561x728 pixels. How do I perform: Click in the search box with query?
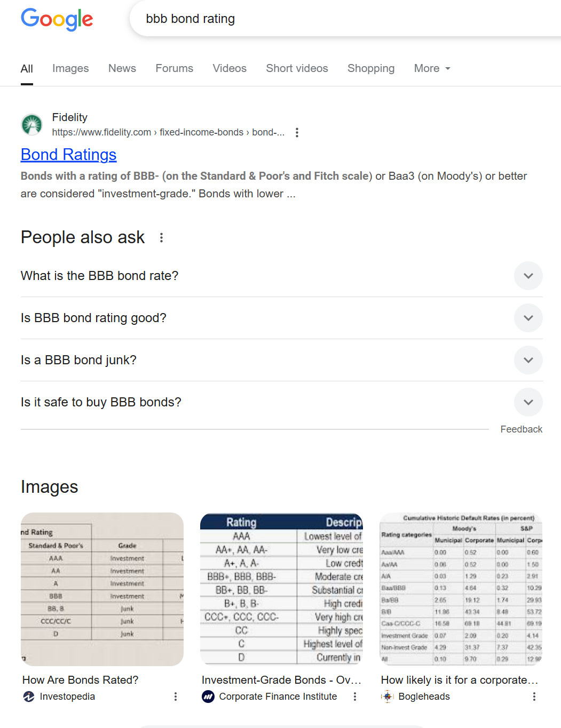pyautogui.click(x=320, y=19)
